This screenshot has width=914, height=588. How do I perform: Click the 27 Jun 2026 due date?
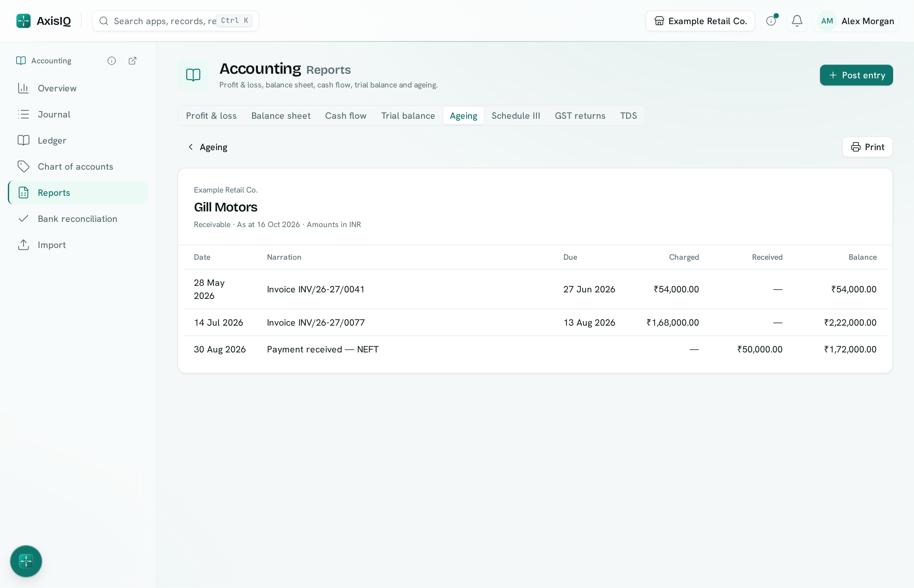589,289
